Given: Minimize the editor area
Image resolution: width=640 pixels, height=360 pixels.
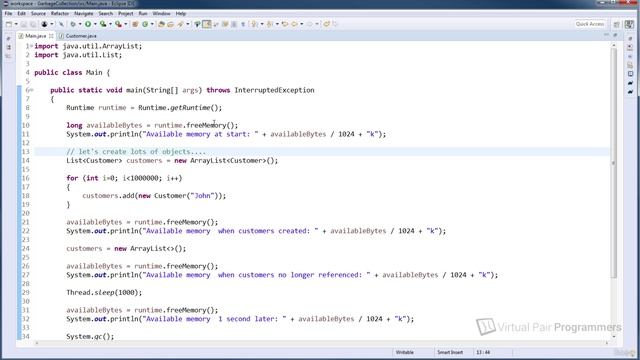Looking at the screenshot, I should click(x=606, y=36).
